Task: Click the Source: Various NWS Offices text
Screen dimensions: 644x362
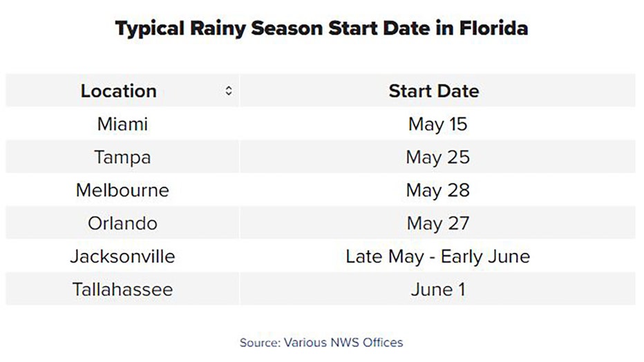Action: [321, 342]
